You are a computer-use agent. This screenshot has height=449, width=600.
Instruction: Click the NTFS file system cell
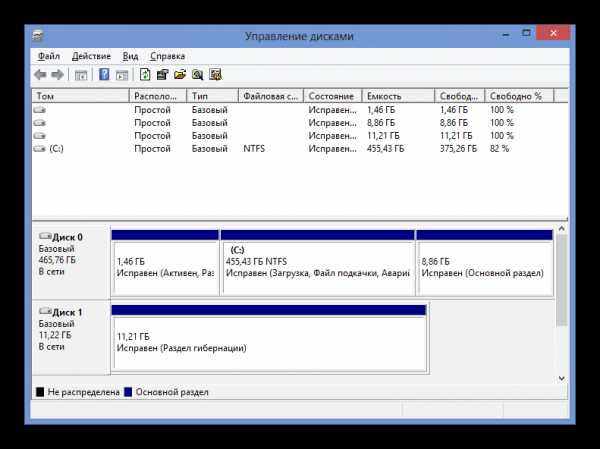pos(254,149)
